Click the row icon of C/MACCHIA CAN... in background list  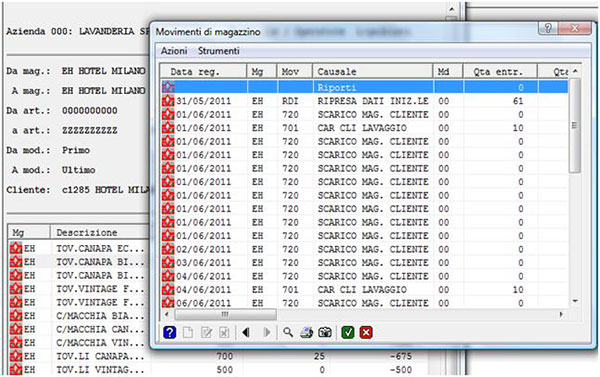[x=16, y=329]
